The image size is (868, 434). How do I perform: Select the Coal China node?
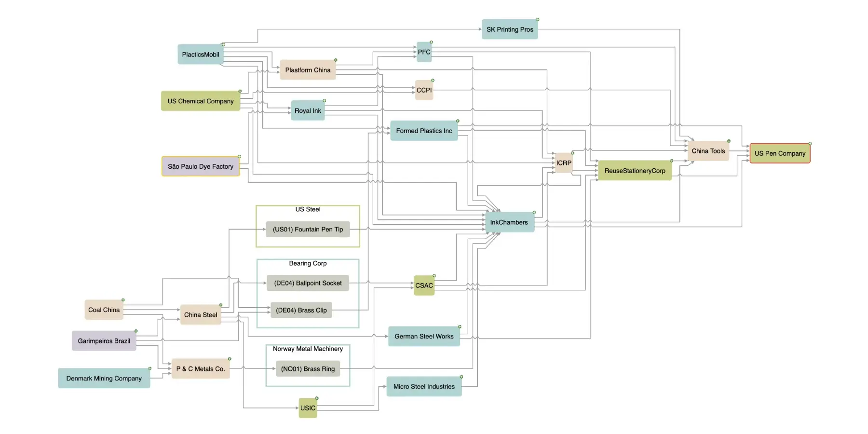[x=104, y=310]
